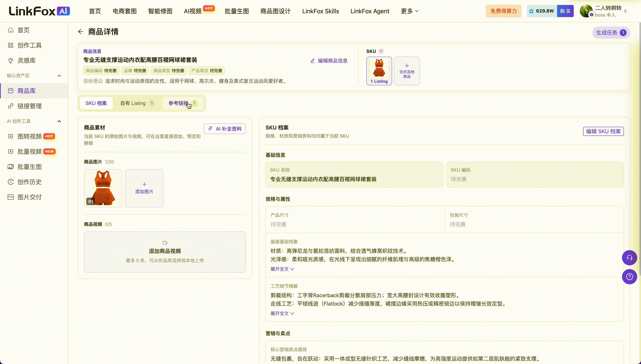Open top navigation 首页
The image size is (641, 364).
pos(95,11)
